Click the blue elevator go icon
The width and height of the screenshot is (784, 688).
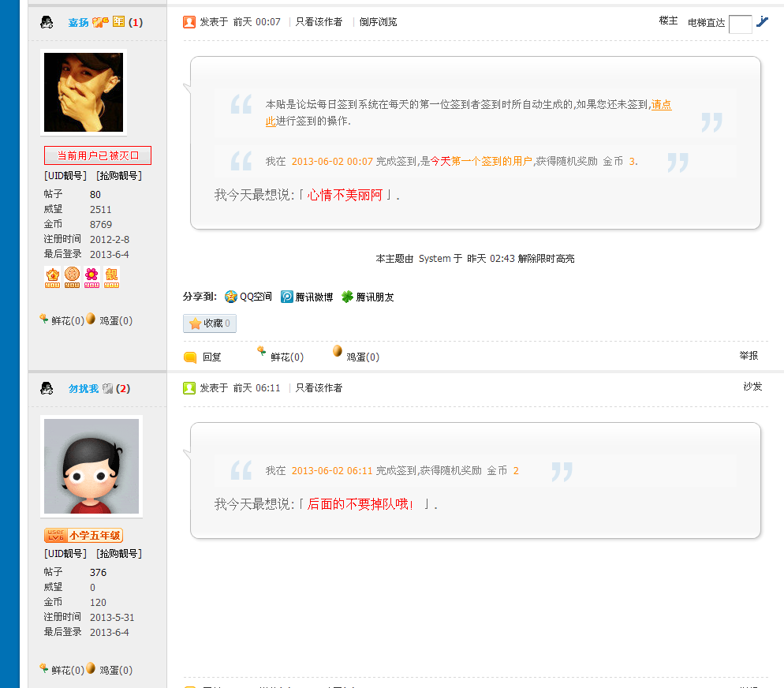tap(762, 21)
